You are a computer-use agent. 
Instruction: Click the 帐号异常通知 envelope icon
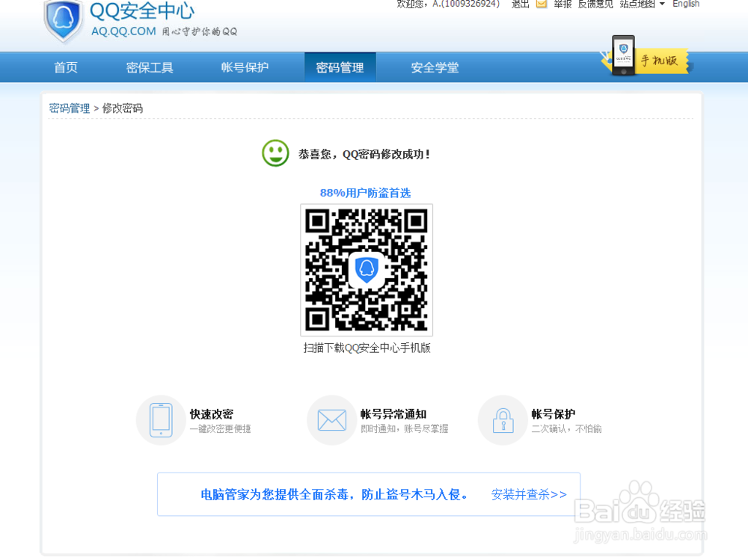[x=331, y=420]
